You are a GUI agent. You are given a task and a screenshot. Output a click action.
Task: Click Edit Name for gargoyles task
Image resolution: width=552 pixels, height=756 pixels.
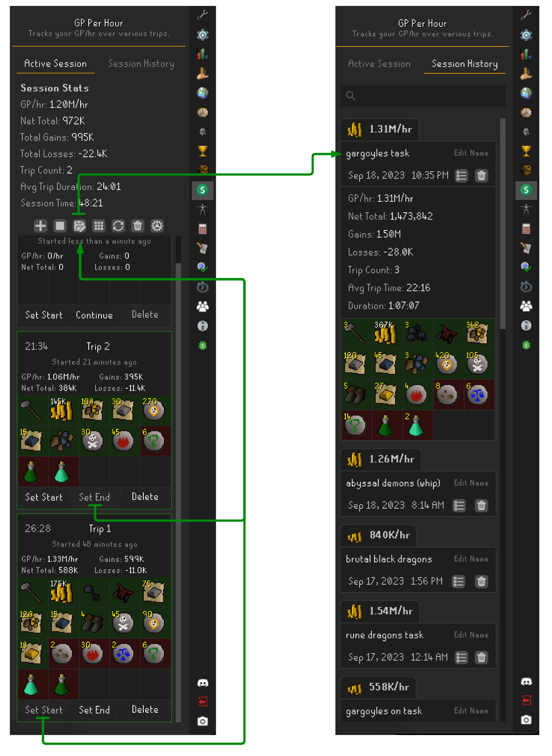[471, 153]
